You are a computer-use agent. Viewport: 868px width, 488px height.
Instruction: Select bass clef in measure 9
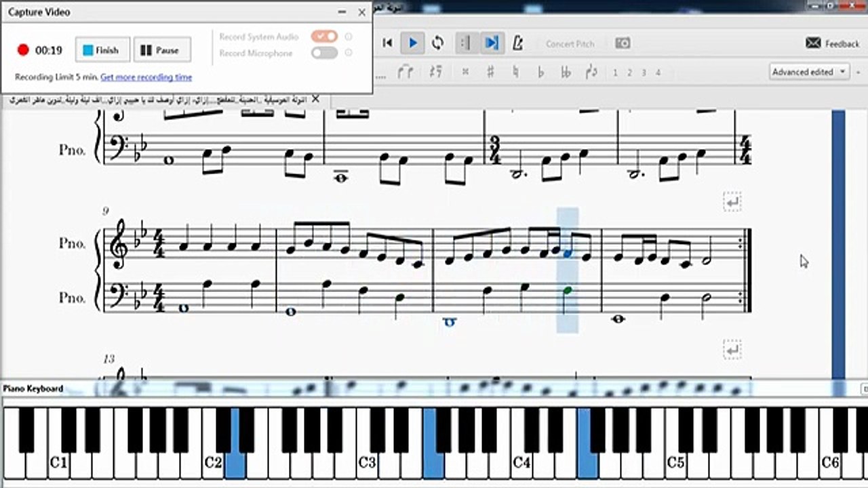[118, 296]
